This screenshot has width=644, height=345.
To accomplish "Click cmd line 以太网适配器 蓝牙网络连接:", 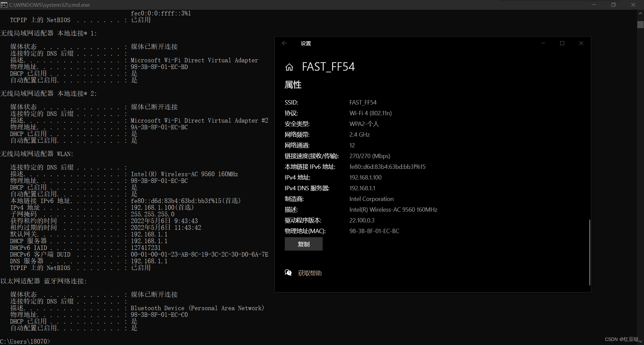I will (44, 281).
